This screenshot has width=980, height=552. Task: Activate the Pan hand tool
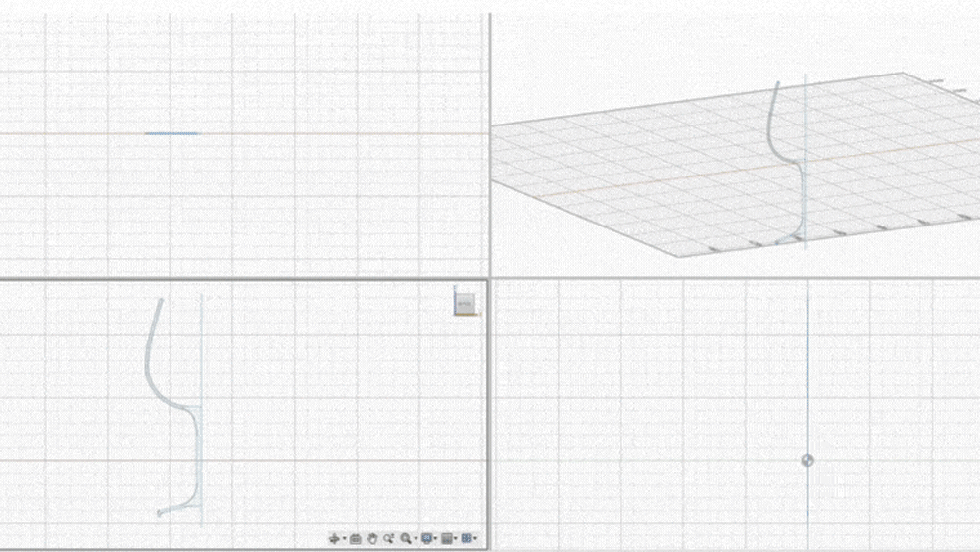(x=372, y=538)
